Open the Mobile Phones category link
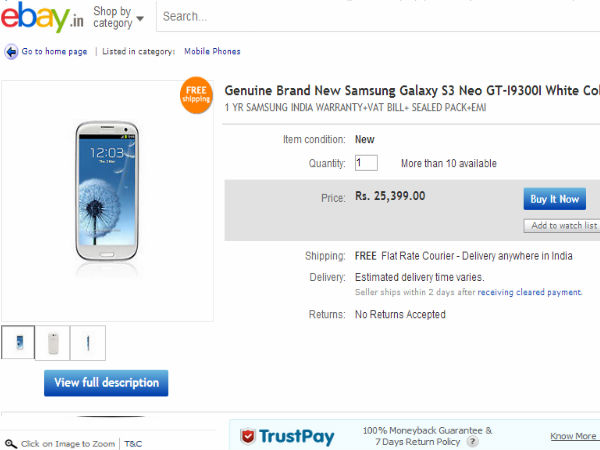The image size is (600, 450). pos(212,52)
